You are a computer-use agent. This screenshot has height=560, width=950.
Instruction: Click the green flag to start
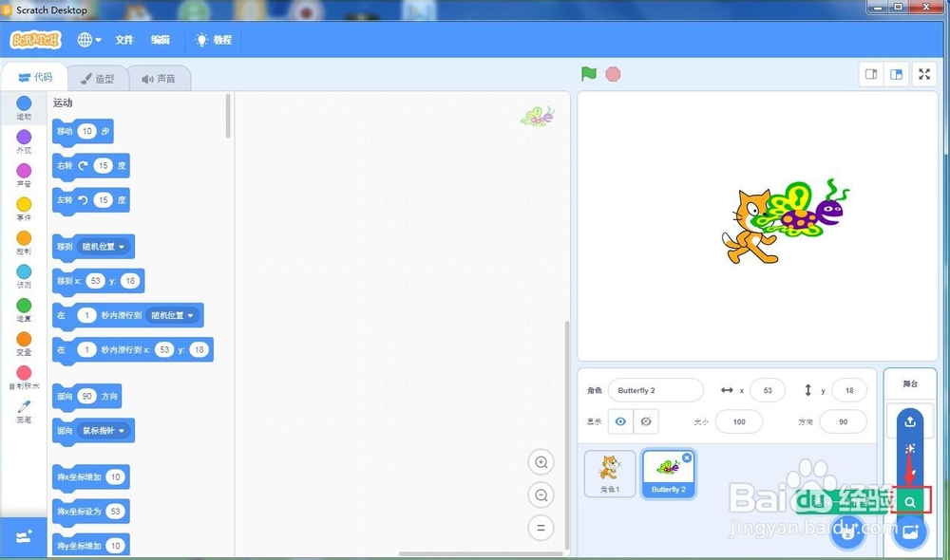[588, 74]
